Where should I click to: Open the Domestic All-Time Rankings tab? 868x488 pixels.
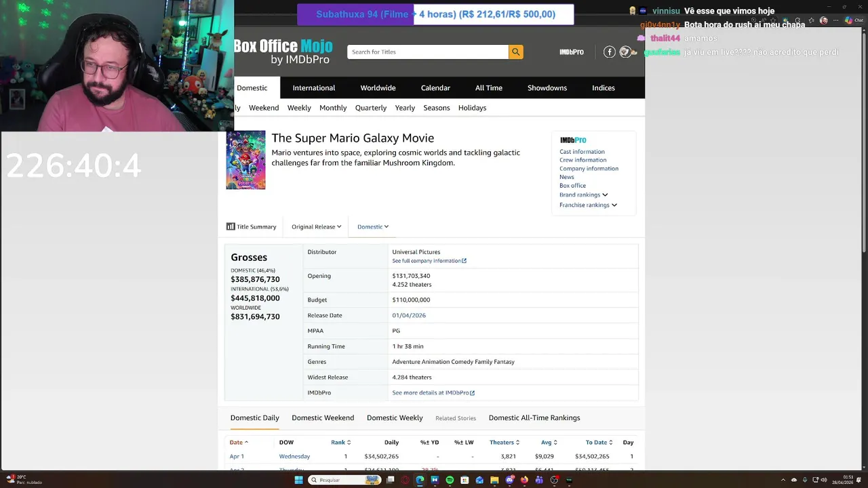coord(534,418)
